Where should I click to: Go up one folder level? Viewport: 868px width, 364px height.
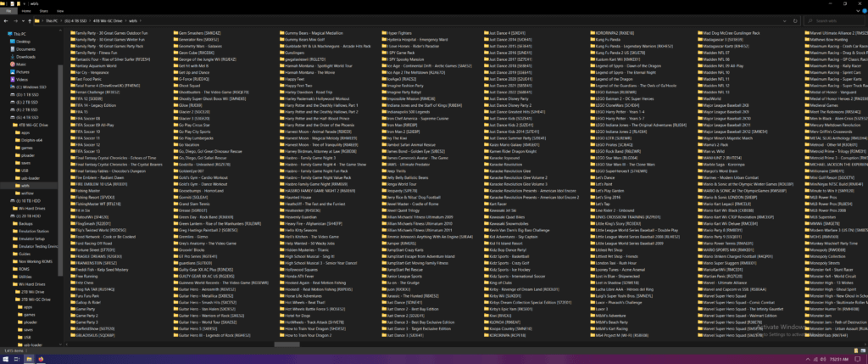tap(28, 21)
